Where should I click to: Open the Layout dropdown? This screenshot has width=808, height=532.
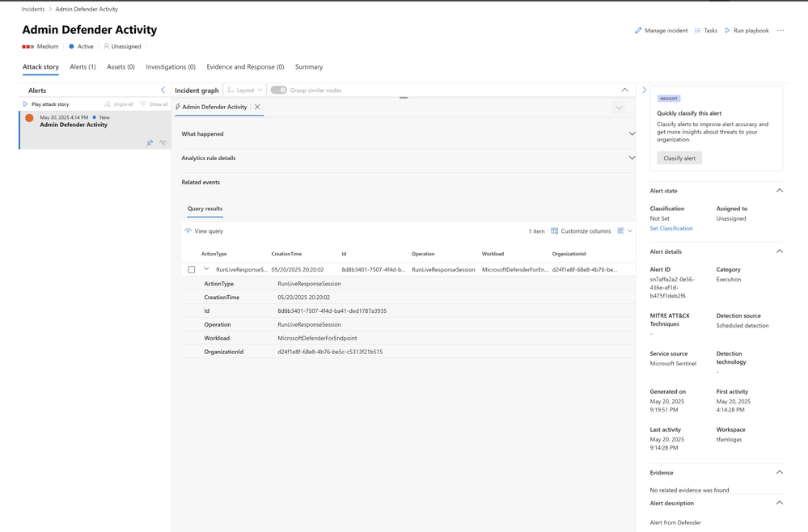[x=245, y=90]
